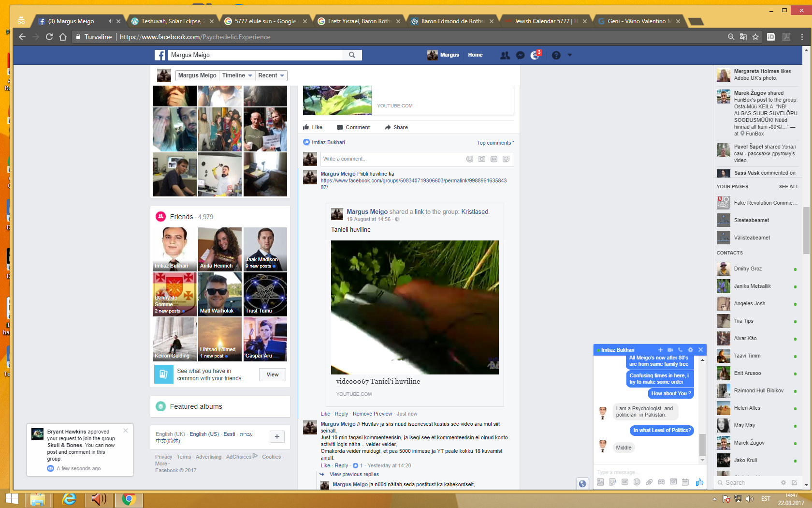Open notifications globe with 3 badge
The width and height of the screenshot is (812, 508).
pyautogui.click(x=535, y=55)
